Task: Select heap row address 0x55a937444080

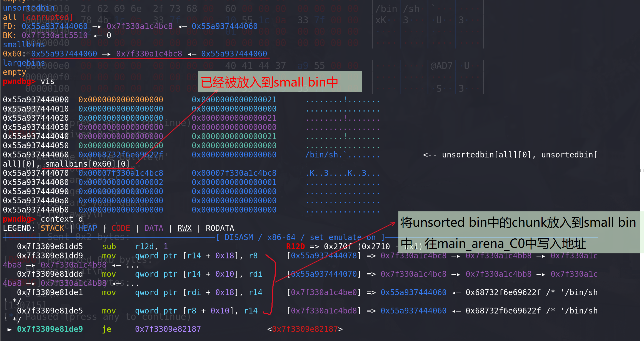Action: (36, 182)
